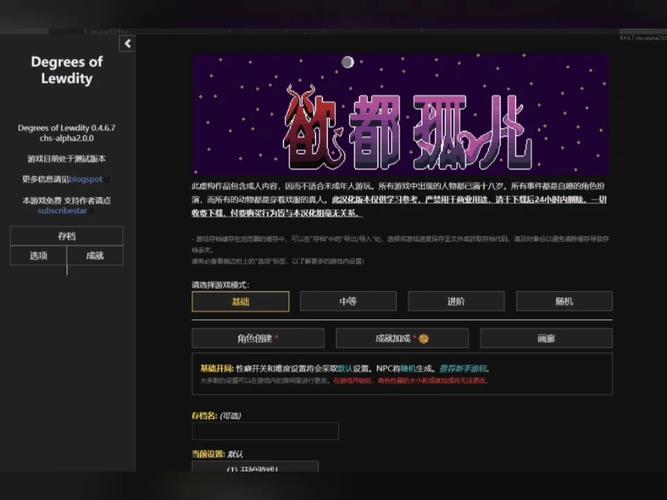Switch to the 角色创建 tab
667x500 pixels.
coord(258,338)
